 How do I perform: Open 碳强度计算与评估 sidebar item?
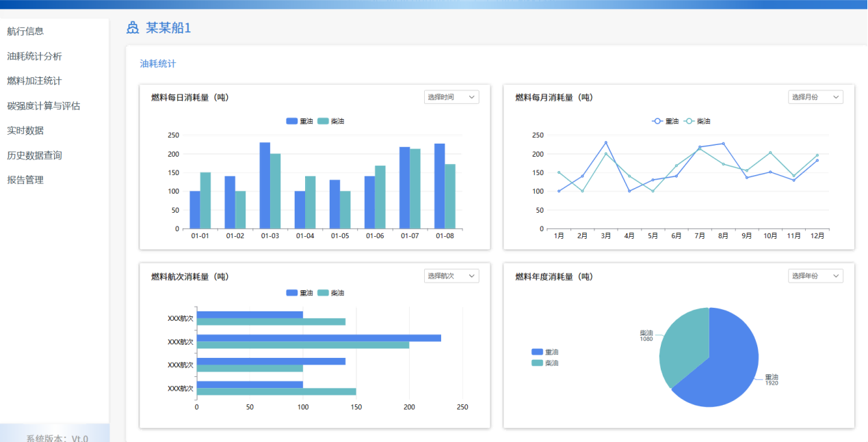click(x=44, y=106)
